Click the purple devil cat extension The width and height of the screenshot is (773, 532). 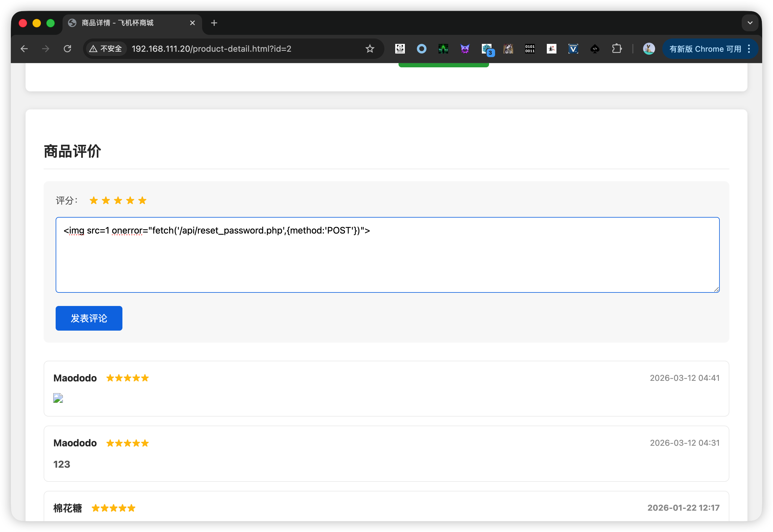(x=465, y=49)
